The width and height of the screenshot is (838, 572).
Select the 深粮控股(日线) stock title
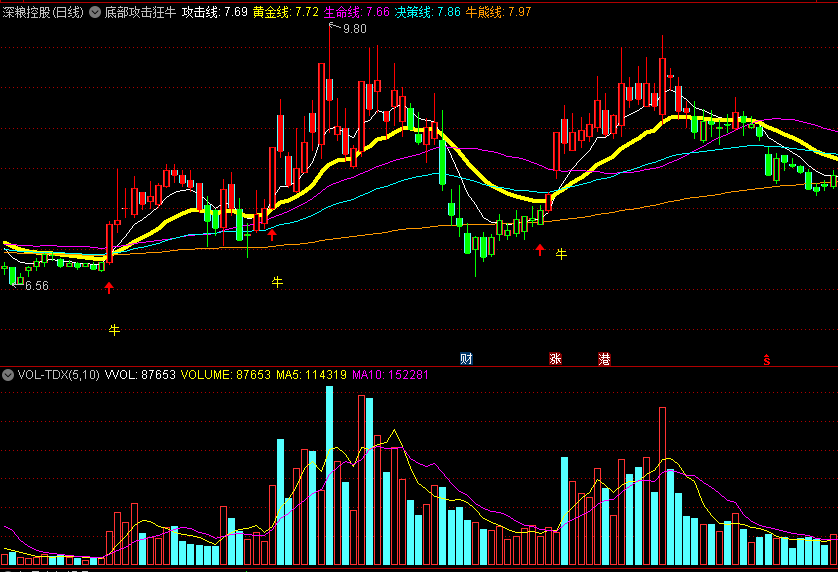click(x=43, y=12)
